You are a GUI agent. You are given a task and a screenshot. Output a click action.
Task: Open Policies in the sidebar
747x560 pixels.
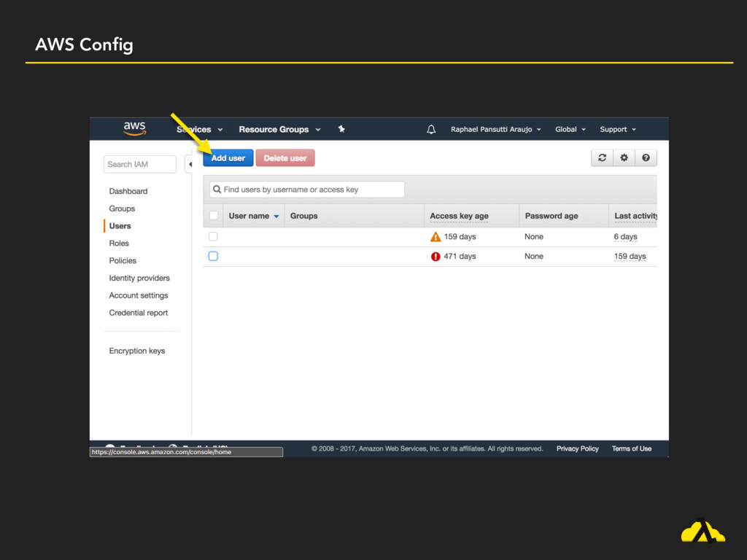(x=123, y=261)
